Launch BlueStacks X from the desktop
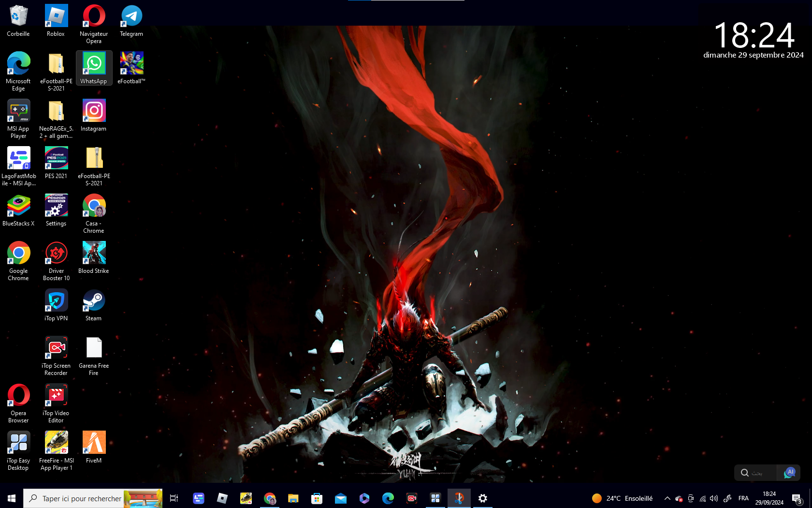The image size is (812, 508). click(x=18, y=210)
